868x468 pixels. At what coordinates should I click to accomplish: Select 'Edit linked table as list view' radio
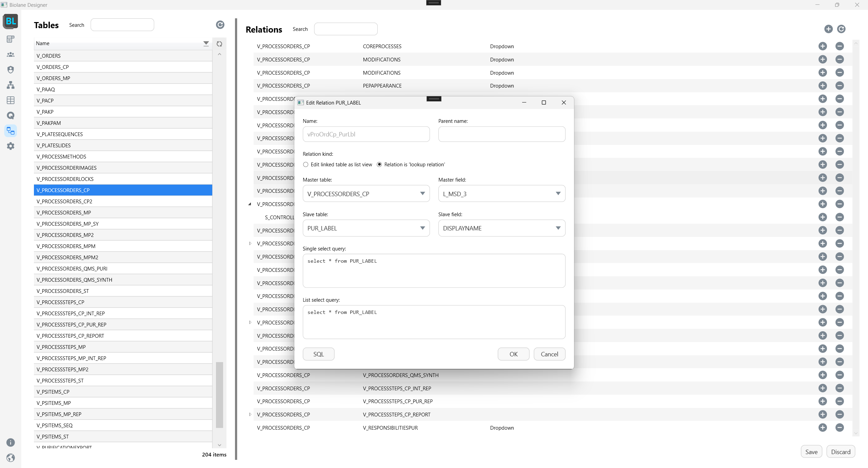click(306, 165)
